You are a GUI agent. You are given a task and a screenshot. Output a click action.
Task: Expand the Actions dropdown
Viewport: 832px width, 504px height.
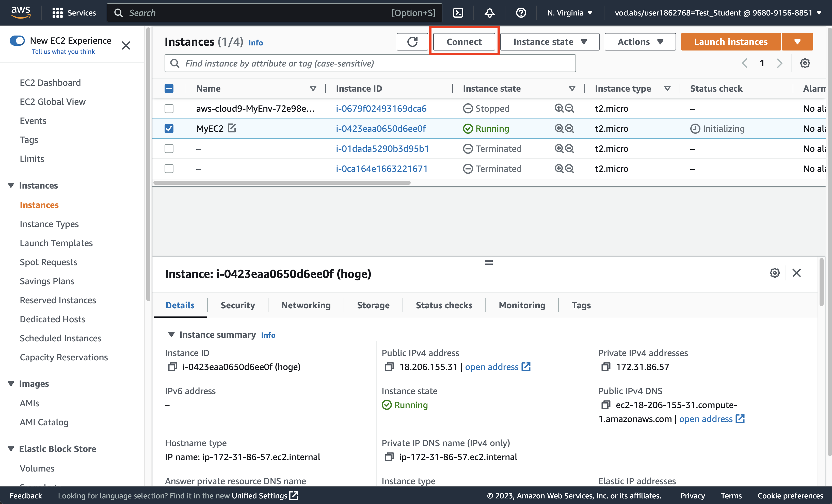640,42
